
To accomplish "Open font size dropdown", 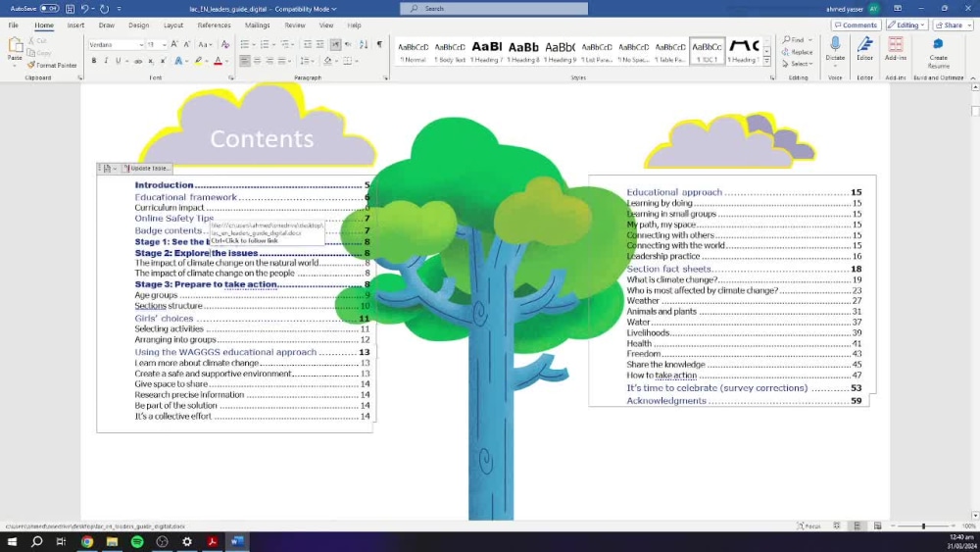I will [164, 45].
